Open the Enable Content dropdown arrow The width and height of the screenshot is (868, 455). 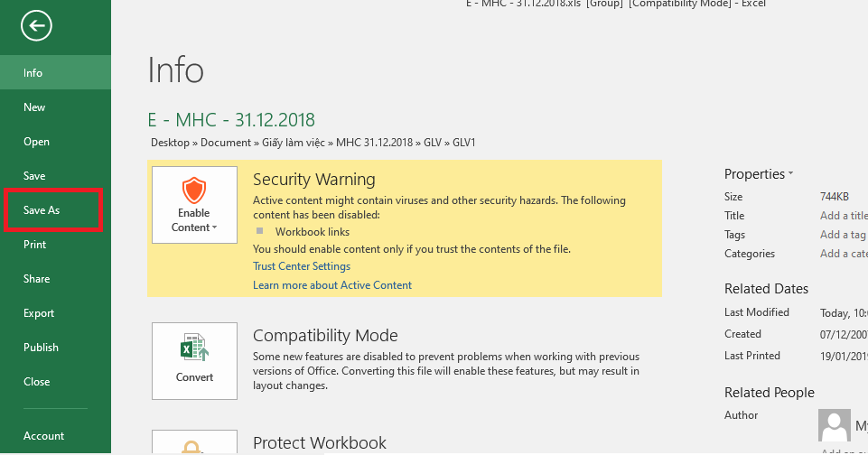tap(215, 228)
